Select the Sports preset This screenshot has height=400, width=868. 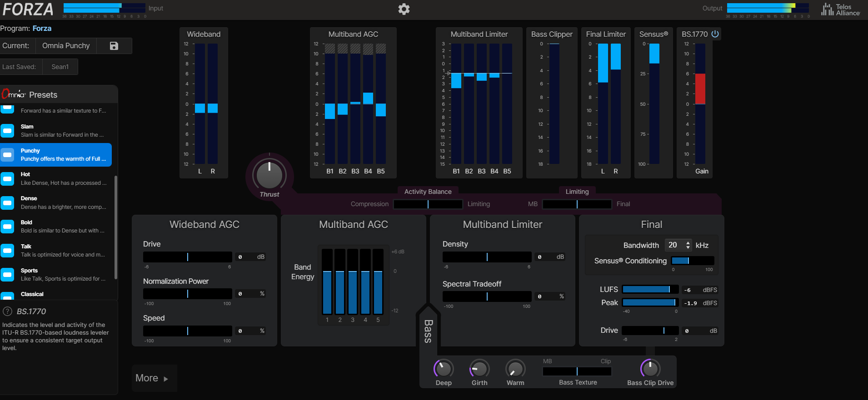[x=56, y=275]
